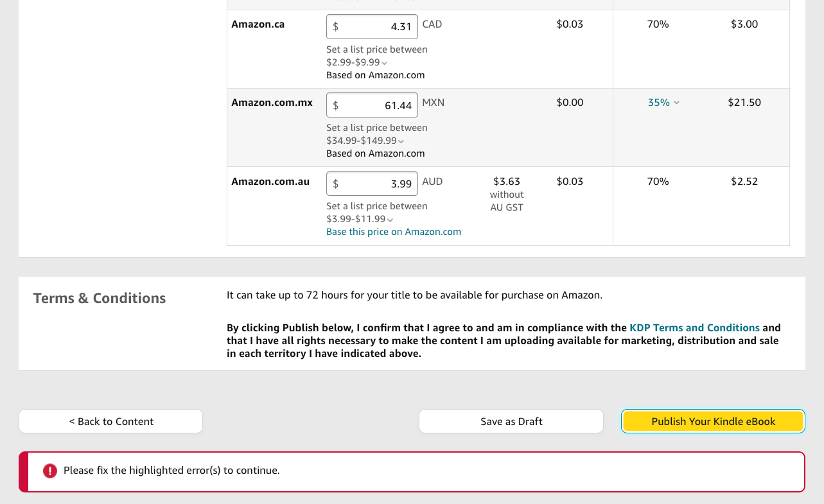Screen dimensions: 824x504
Task: Expand the Amazon.com.au price range chevron
Action: click(390, 220)
